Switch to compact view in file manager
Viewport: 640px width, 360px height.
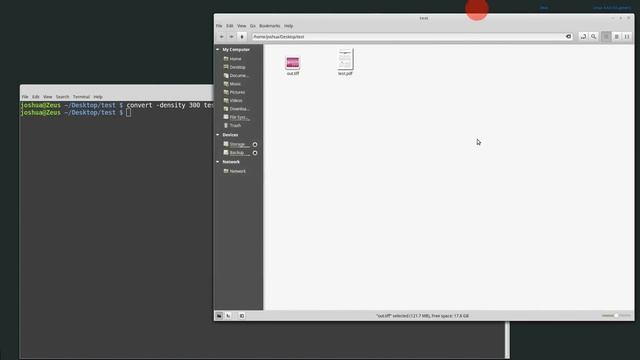pyautogui.click(x=627, y=37)
